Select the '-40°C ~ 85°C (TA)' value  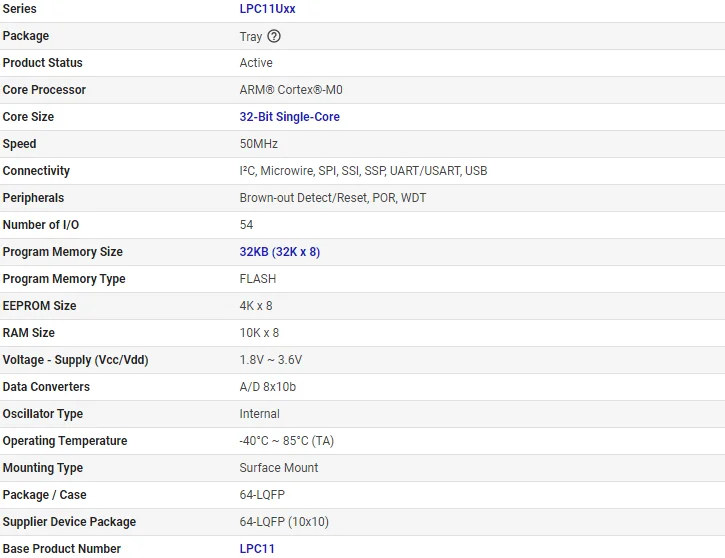[287, 441]
